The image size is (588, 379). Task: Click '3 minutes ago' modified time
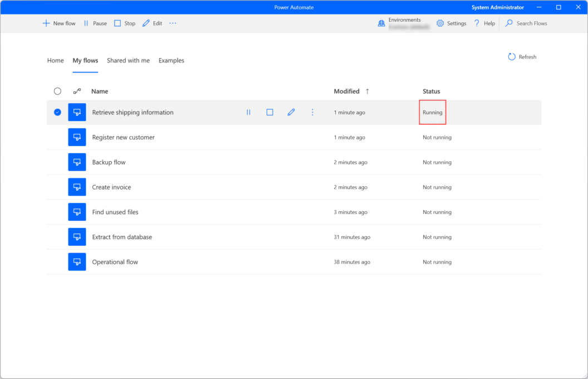pos(350,212)
